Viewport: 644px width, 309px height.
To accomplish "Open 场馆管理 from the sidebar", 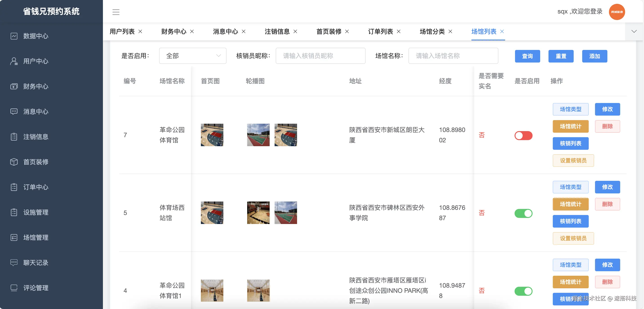I will coord(35,237).
